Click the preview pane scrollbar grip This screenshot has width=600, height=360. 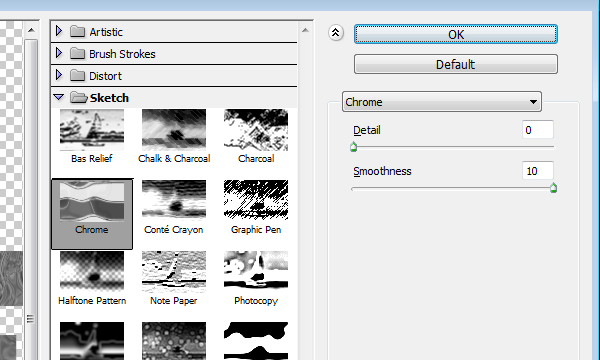[x=30, y=318]
